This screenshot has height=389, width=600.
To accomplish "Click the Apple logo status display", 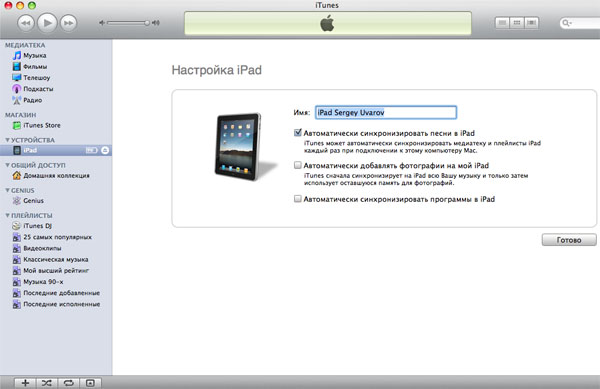I will pyautogui.click(x=328, y=23).
